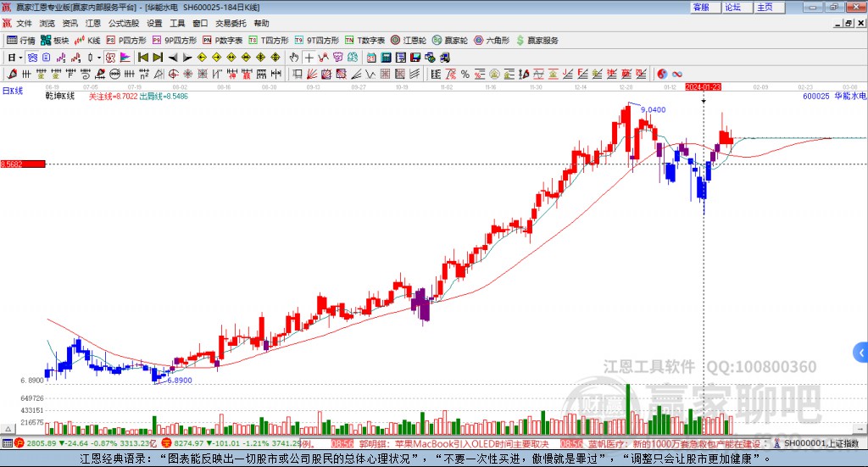Image resolution: width=868 pixels, height=467 pixels.
Task: Click the save floppy disk icon
Action: tap(415, 58)
